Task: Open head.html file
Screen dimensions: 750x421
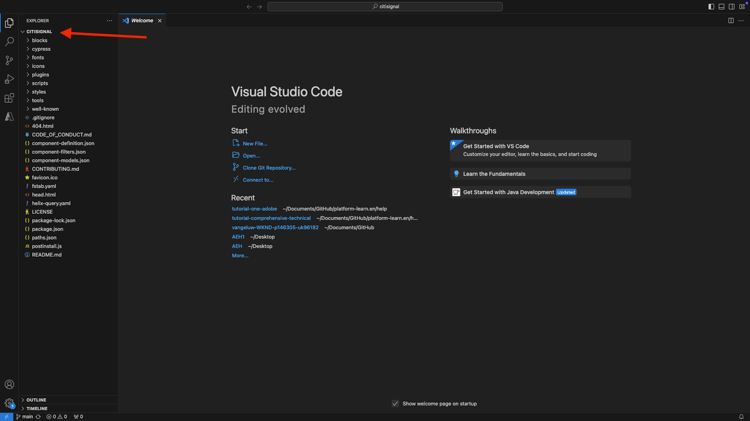Action: click(44, 195)
